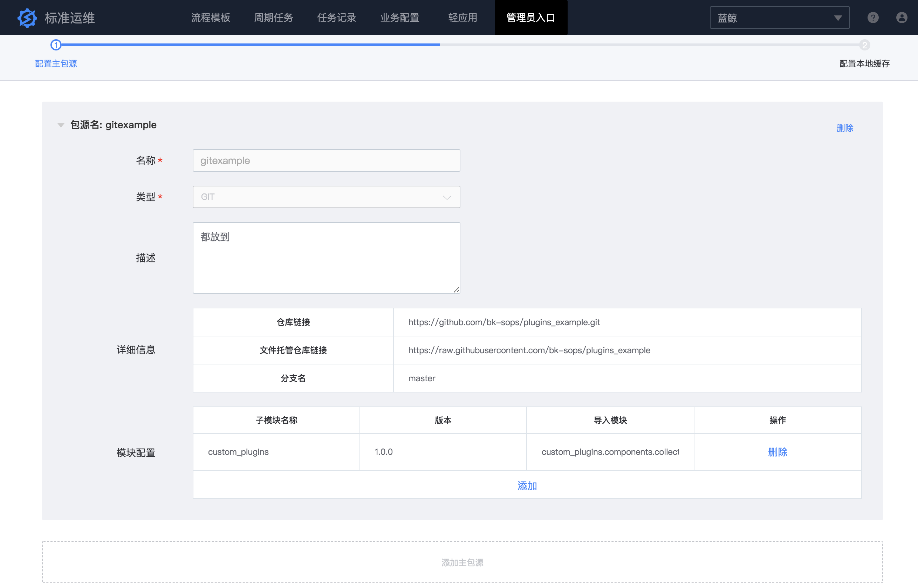The width and height of the screenshot is (918, 588).
Task: Click step 2 circle 配置本地缓存
Action: pyautogui.click(x=864, y=45)
